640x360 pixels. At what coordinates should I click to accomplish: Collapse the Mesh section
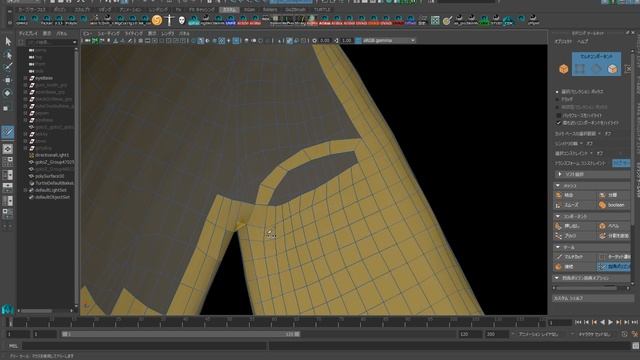click(558, 185)
